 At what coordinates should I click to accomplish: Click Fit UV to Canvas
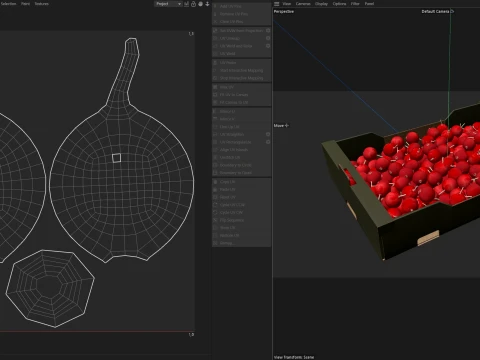point(241,95)
